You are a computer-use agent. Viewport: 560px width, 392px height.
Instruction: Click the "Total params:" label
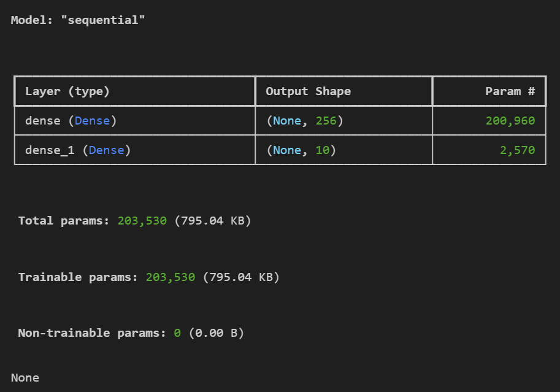(64, 220)
